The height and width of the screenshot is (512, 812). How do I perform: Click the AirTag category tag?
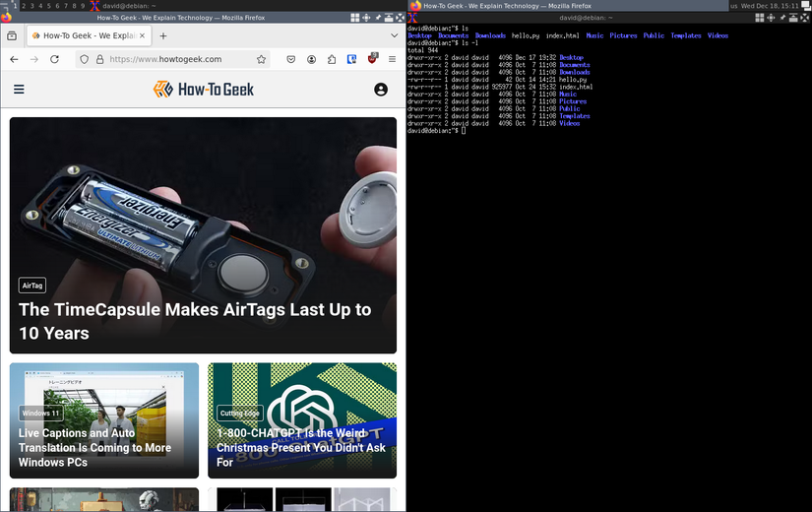(32, 286)
